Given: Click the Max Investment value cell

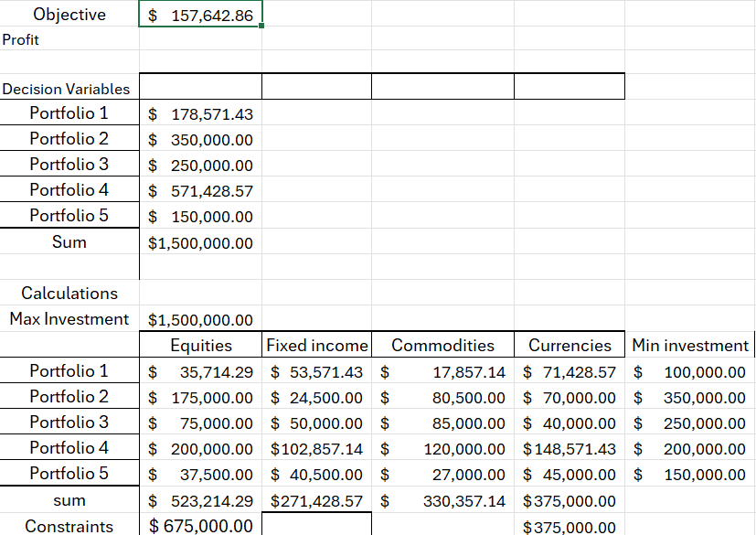Looking at the screenshot, I should coord(200,318).
